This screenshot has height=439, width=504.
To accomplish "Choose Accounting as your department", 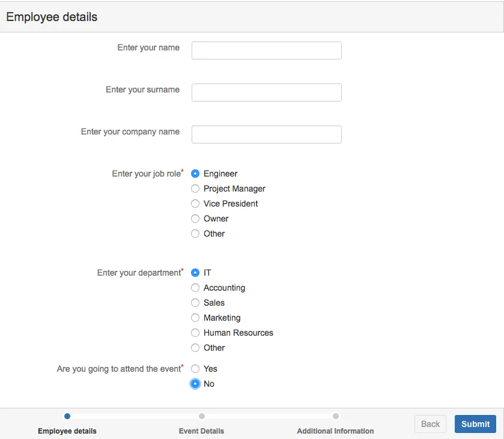I will click(x=195, y=288).
